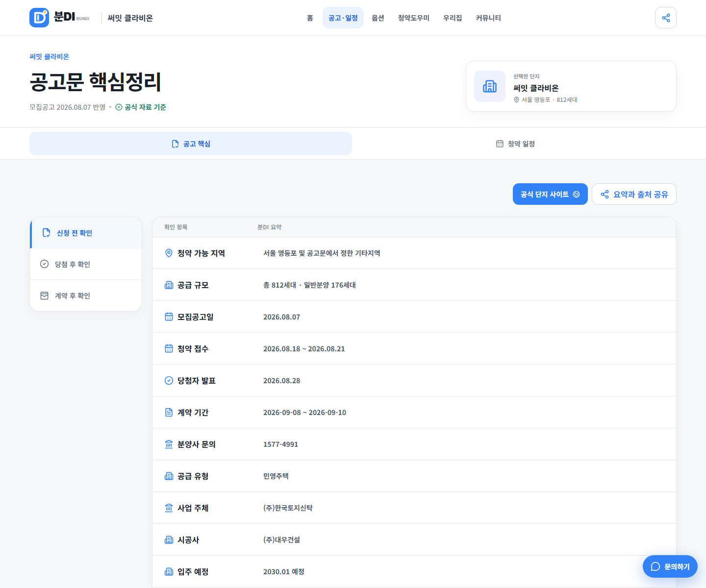Select the 계약 후 확인 sidebar section
This screenshot has width=706, height=588.
pyautogui.click(x=86, y=295)
